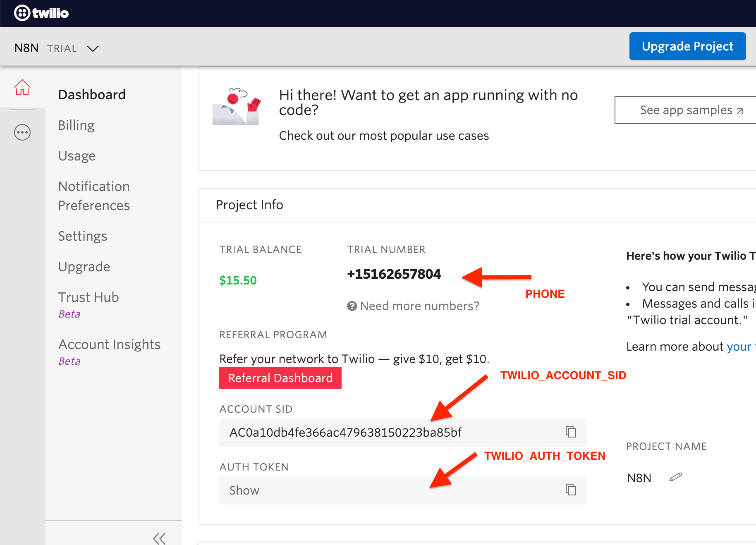Click the help icon beside Need more numbers
The image size is (756, 545).
tap(352, 306)
